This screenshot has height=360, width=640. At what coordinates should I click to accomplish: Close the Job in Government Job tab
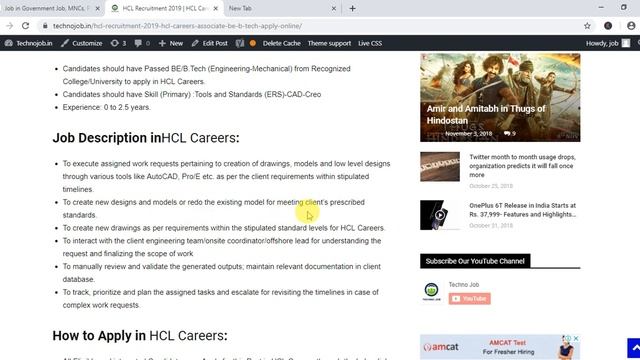97,8
